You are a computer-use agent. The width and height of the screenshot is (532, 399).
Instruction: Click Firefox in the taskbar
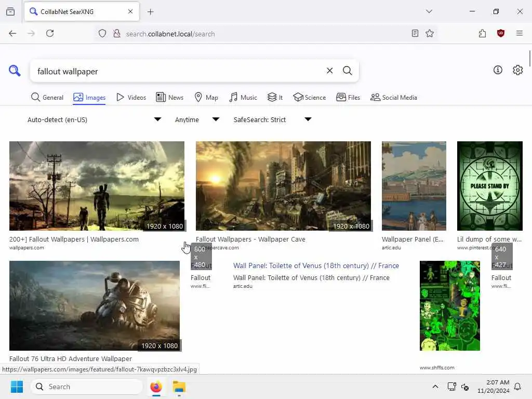pos(156,387)
